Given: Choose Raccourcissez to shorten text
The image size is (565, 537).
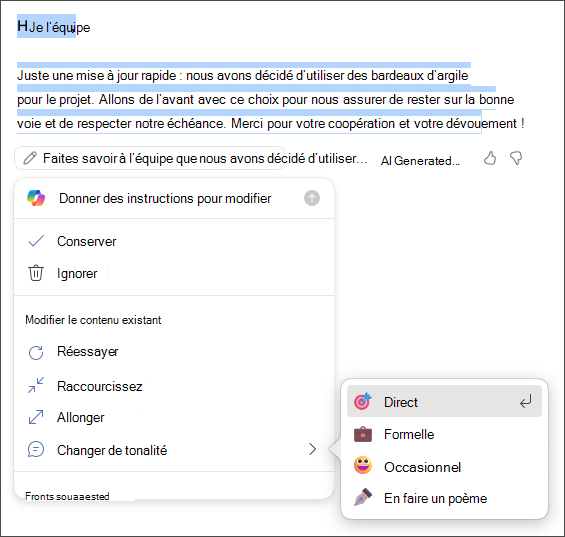Looking at the screenshot, I should 174,386.
